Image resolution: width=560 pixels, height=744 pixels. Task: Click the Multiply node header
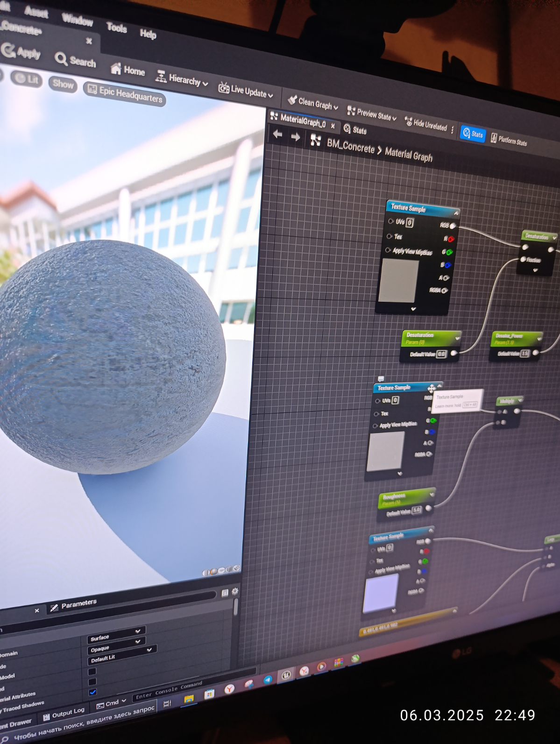pyautogui.click(x=509, y=401)
